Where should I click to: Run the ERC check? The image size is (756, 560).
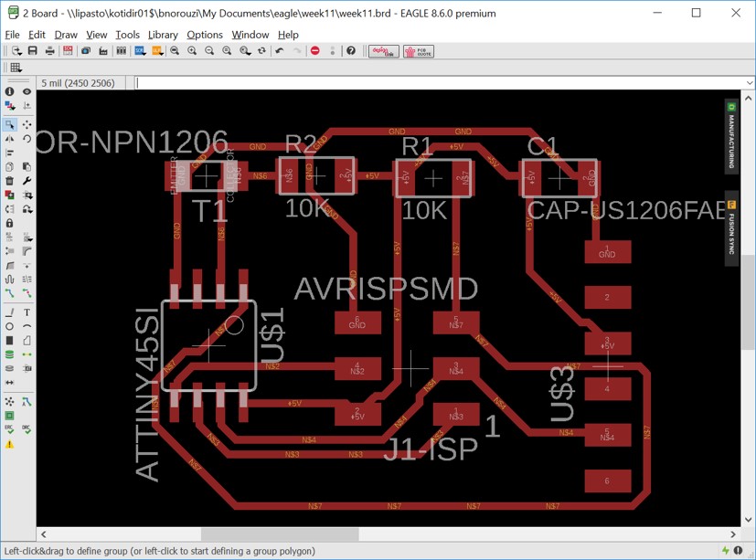click(10, 429)
